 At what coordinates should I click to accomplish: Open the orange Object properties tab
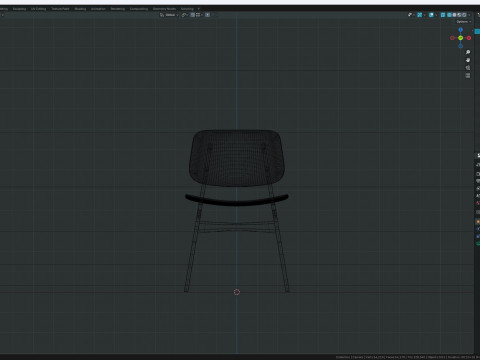click(478, 222)
